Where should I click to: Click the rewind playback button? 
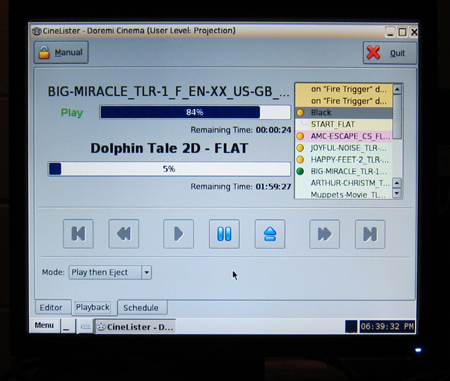(124, 234)
